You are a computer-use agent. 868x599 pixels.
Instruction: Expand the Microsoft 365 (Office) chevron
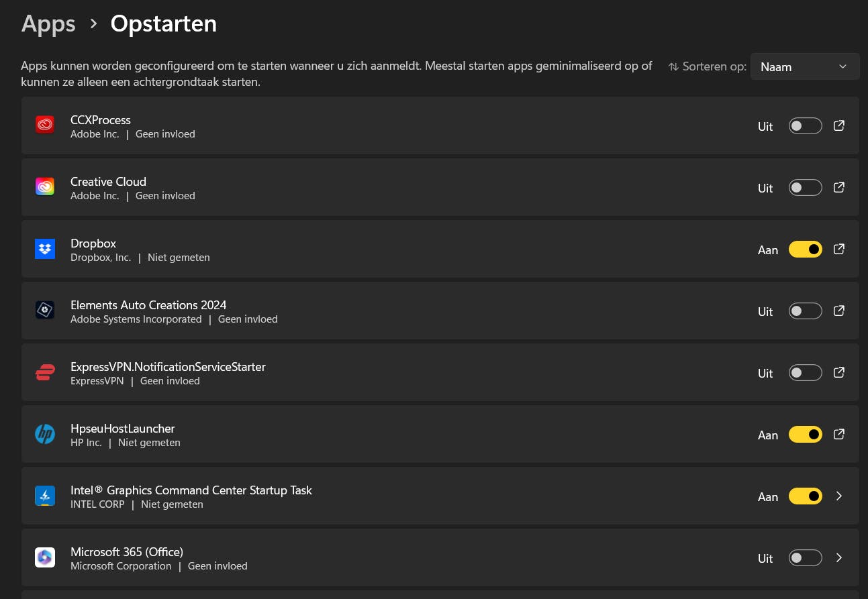point(838,557)
